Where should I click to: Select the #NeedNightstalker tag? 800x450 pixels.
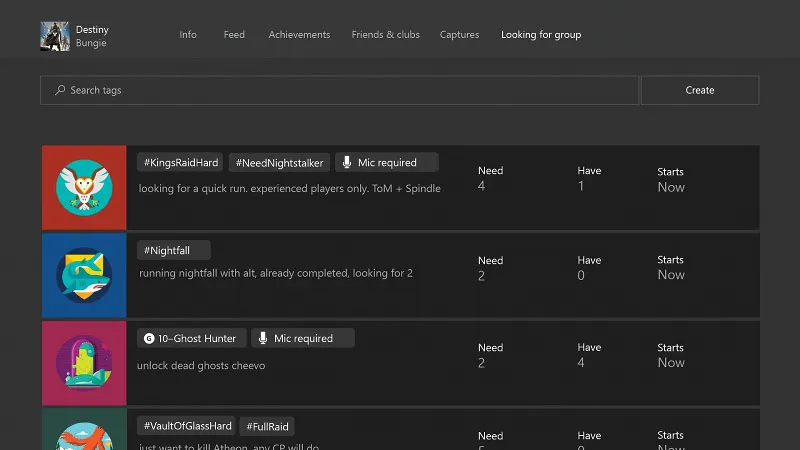pyautogui.click(x=280, y=162)
